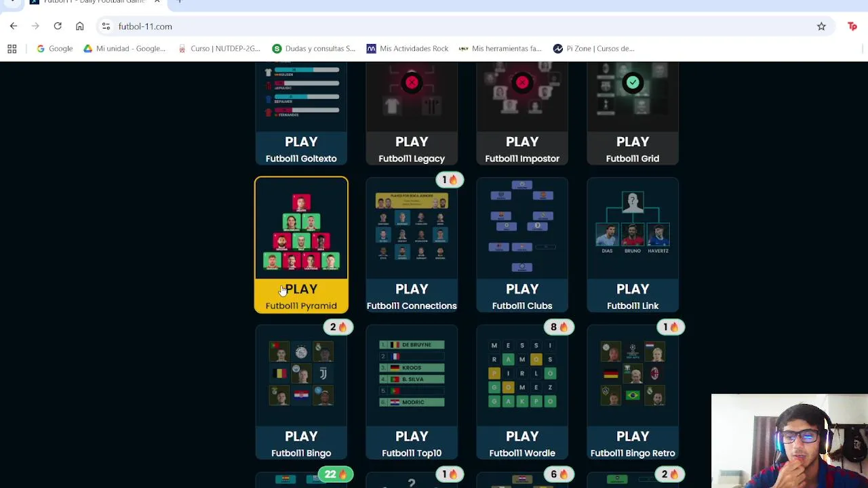Open the browser home page icon
The height and width of the screenshot is (488, 868).
[x=79, y=26]
